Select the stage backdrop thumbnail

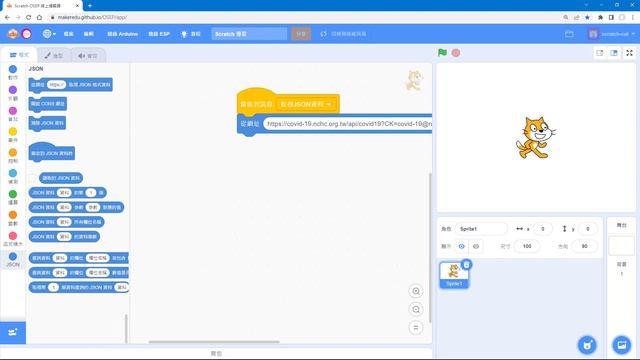click(621, 246)
